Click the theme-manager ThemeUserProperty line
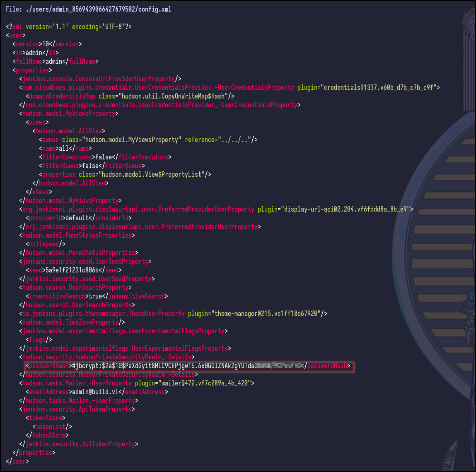 pos(173,313)
